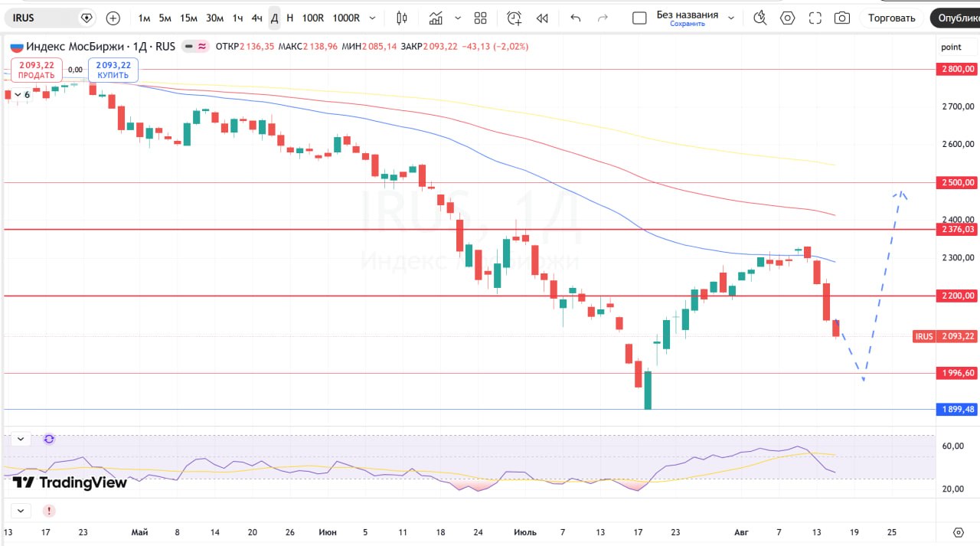Click the Авг label on time axis
This screenshot has height=546, width=980.
click(741, 532)
